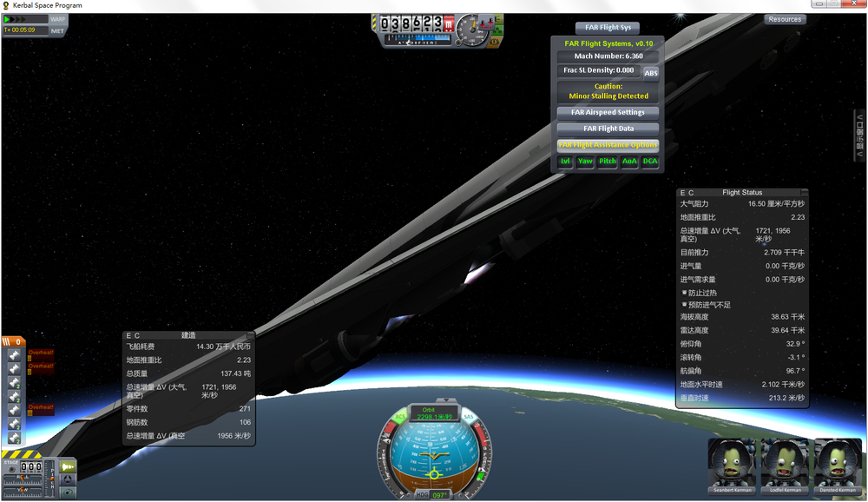
Task: Close the 建造 window corner button
Action: [x=250, y=335]
